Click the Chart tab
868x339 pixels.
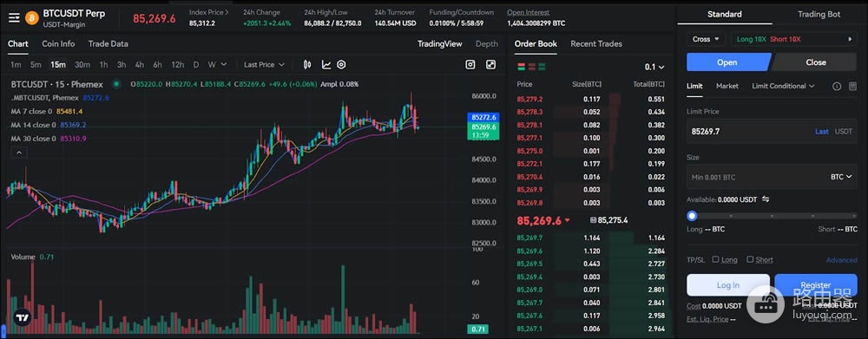17,43
